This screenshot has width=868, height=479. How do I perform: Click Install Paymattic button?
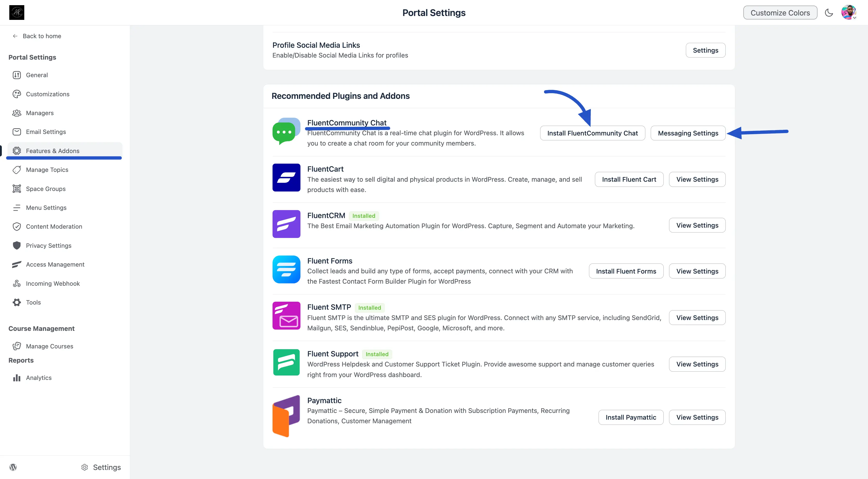[x=631, y=417]
